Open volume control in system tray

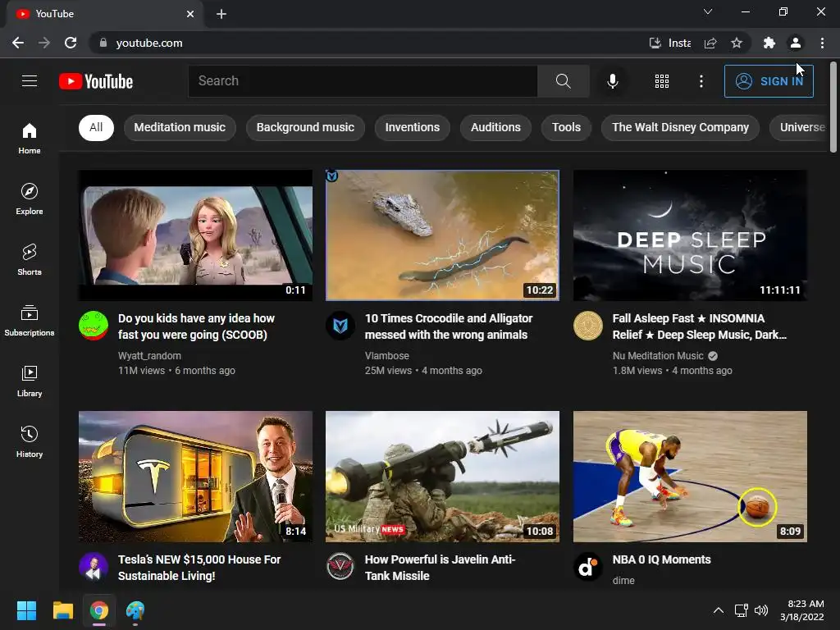[760, 610]
